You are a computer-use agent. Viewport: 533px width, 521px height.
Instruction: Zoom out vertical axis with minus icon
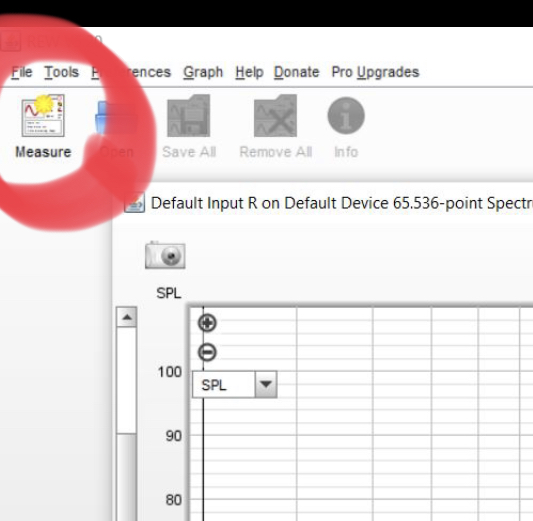[x=207, y=352]
